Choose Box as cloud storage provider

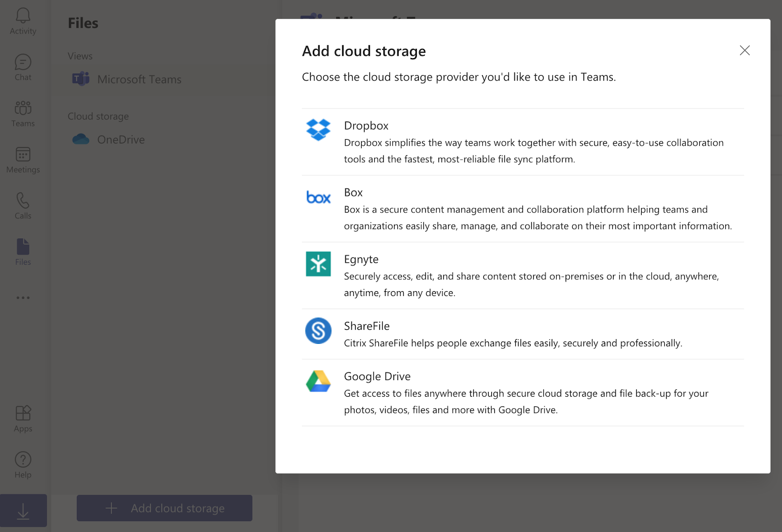pyautogui.click(x=523, y=209)
